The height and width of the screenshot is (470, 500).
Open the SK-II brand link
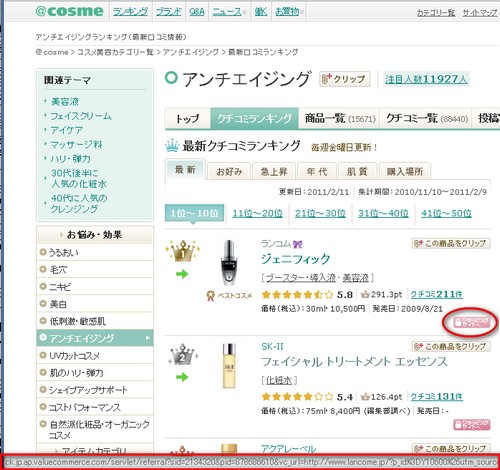pos(272,347)
